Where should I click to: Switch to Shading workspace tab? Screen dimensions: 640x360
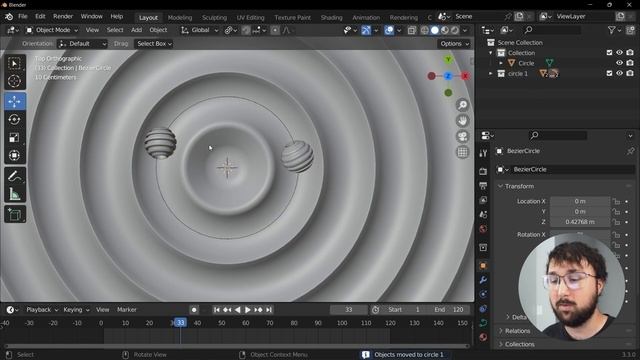[x=331, y=18]
